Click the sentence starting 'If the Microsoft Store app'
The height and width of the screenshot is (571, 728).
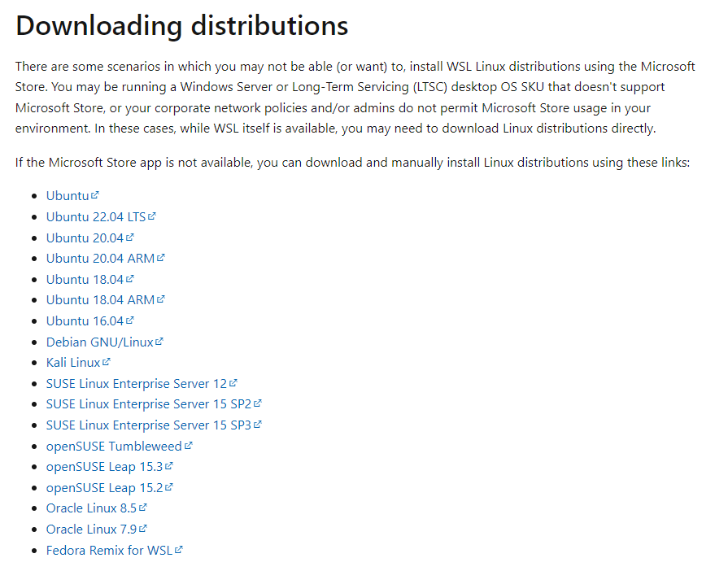pos(352,163)
